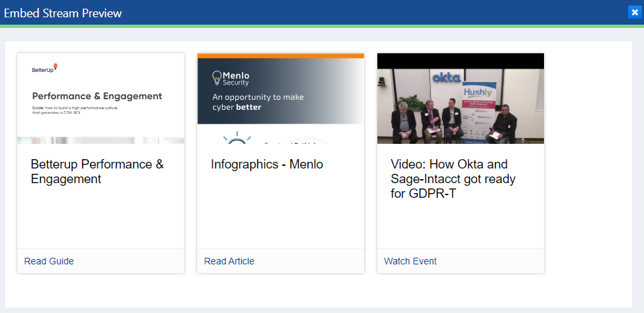
Task: Open the Okta panel video thumbnail
Action: (461, 99)
